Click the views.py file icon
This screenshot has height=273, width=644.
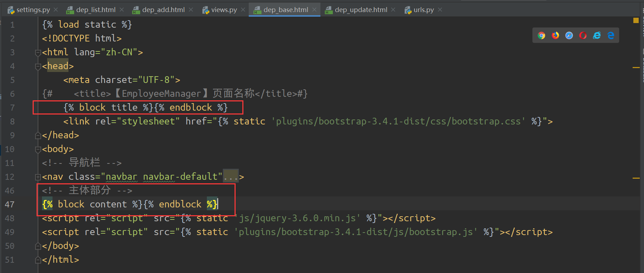pos(206,10)
